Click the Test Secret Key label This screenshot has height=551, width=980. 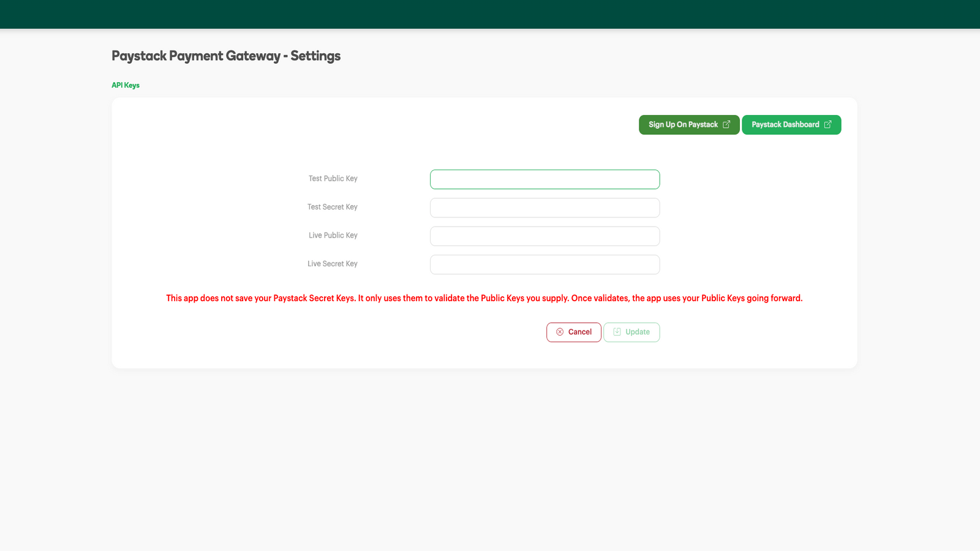pyautogui.click(x=333, y=207)
